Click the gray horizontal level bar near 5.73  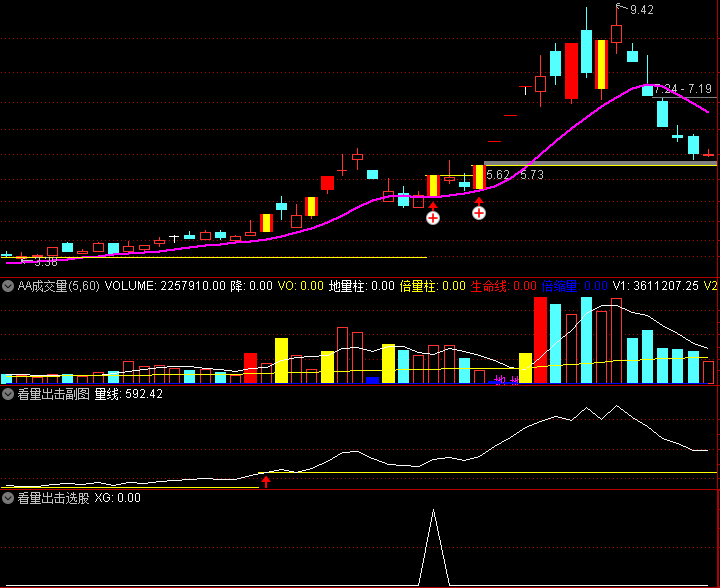click(x=600, y=163)
